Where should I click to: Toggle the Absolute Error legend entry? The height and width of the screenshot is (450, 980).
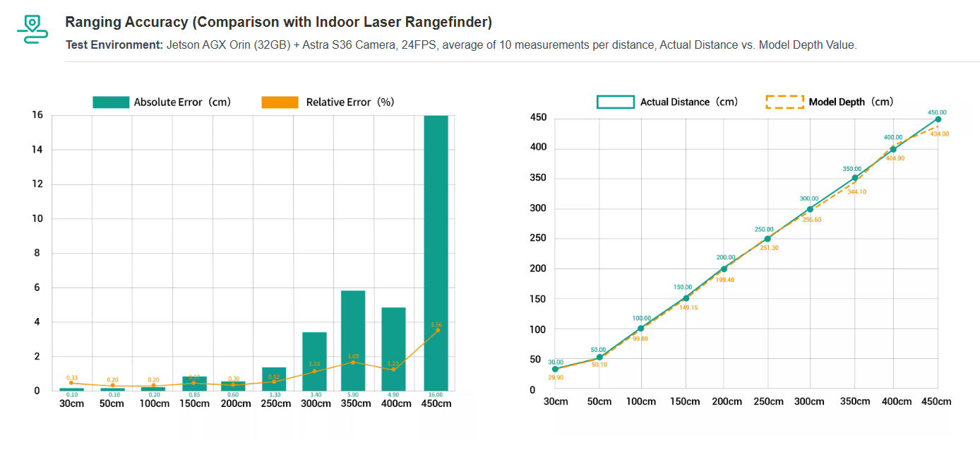pyautogui.click(x=162, y=102)
